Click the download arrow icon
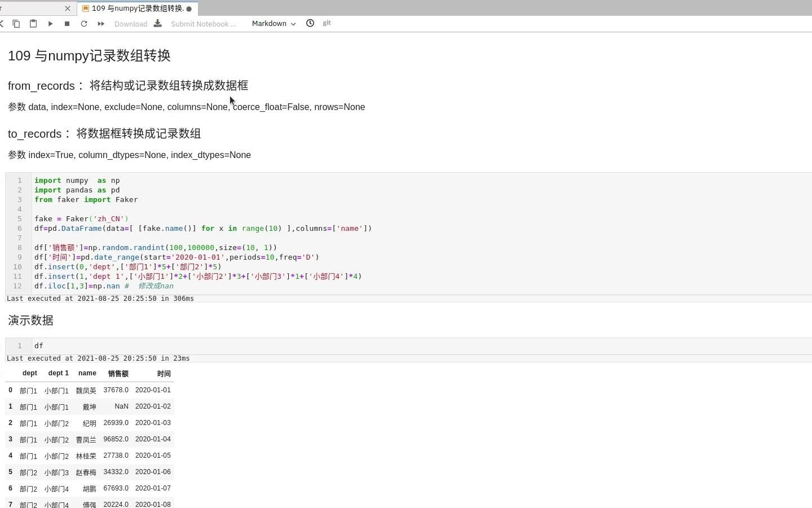The height and width of the screenshot is (508, 812). click(157, 24)
